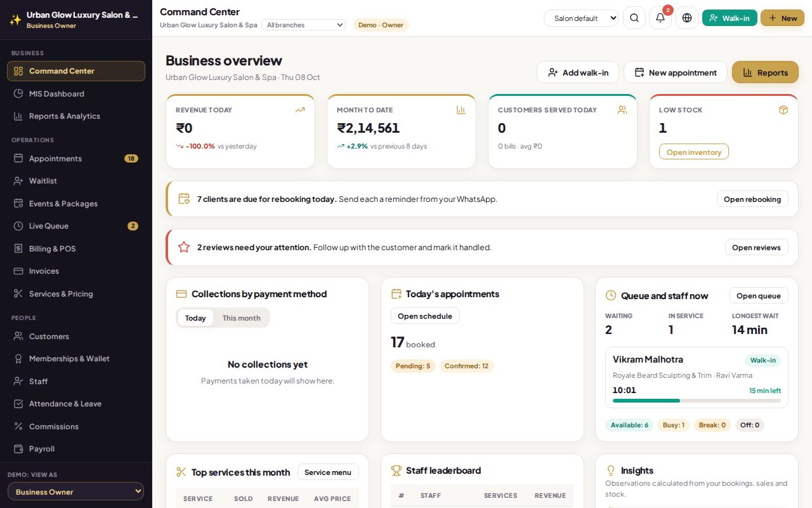Click the MIS Dashboard sidebar icon
The image size is (812, 508).
point(18,93)
